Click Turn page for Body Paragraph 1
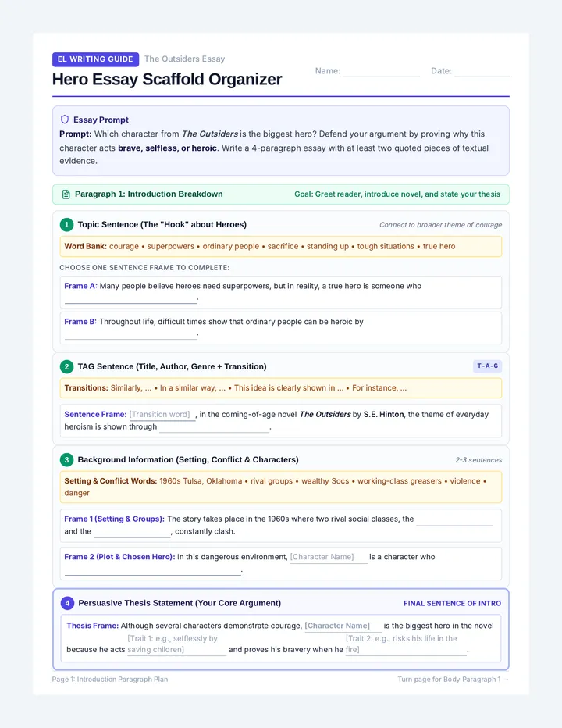562x728 pixels. 453,680
